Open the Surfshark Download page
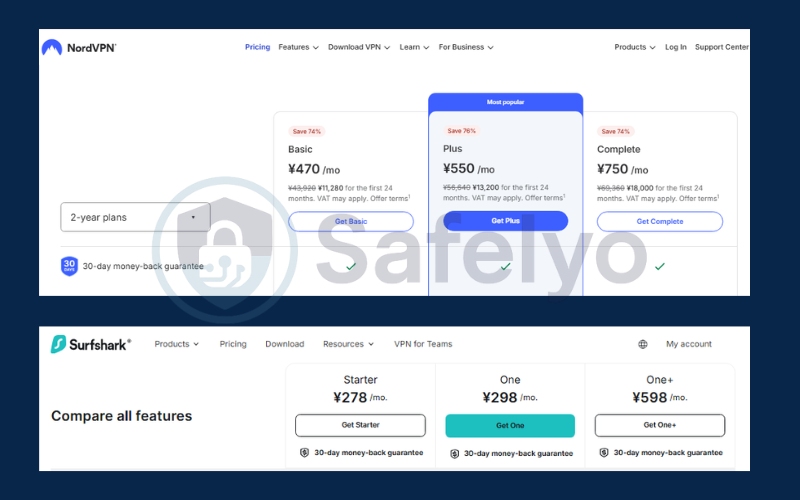The image size is (800, 500). pyautogui.click(x=285, y=344)
